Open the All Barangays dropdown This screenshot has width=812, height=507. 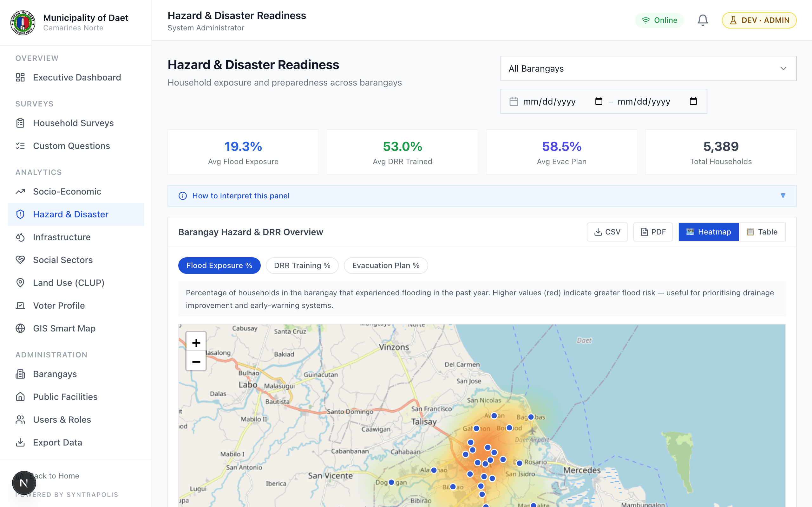tap(648, 68)
